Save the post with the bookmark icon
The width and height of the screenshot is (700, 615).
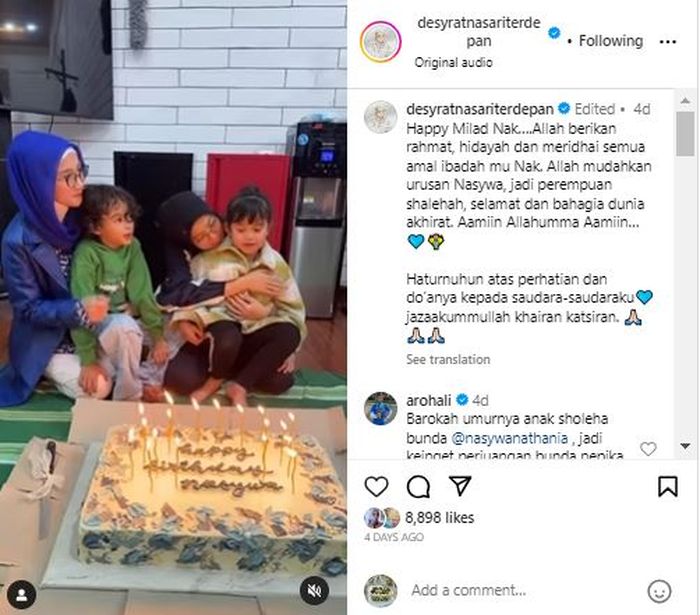[667, 486]
